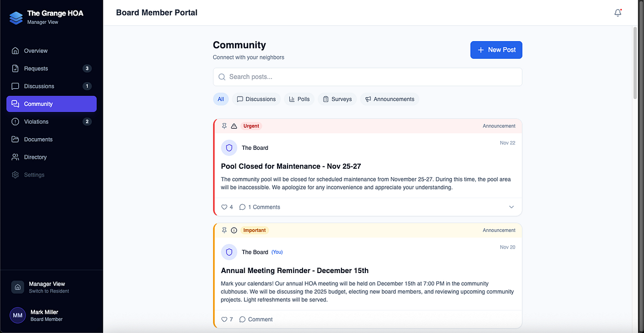Click the Search posts field
Viewport: 644px width, 333px height.
[x=368, y=77]
